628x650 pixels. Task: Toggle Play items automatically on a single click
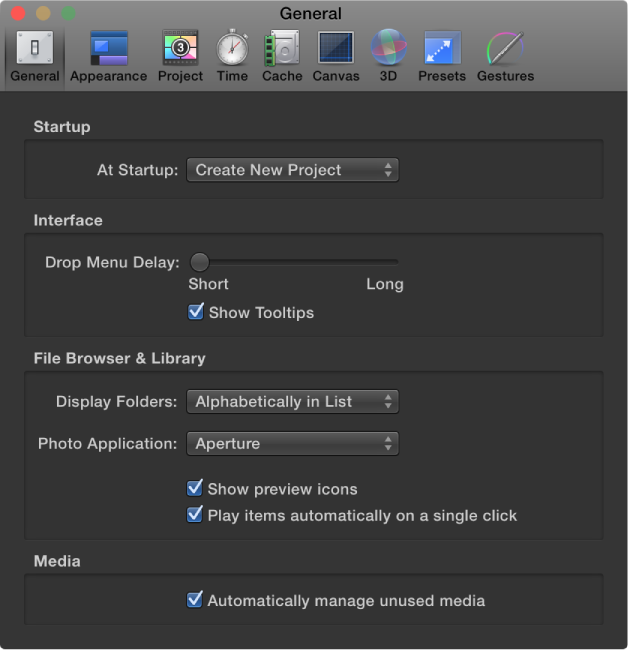click(x=194, y=514)
